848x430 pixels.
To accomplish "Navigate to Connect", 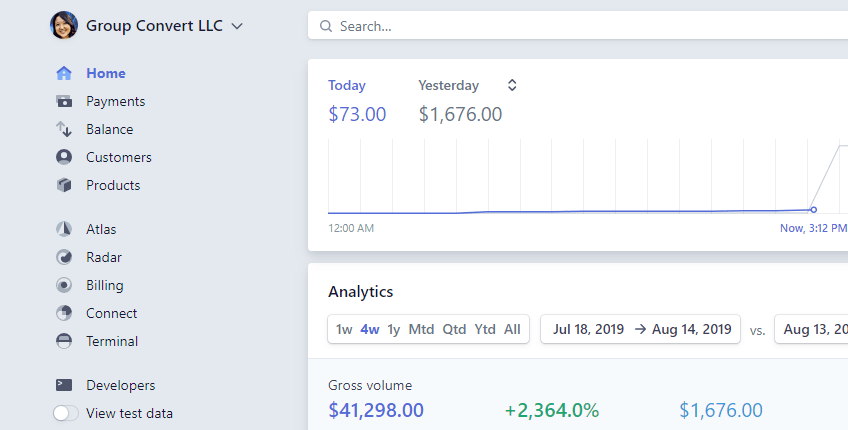I will [x=111, y=313].
